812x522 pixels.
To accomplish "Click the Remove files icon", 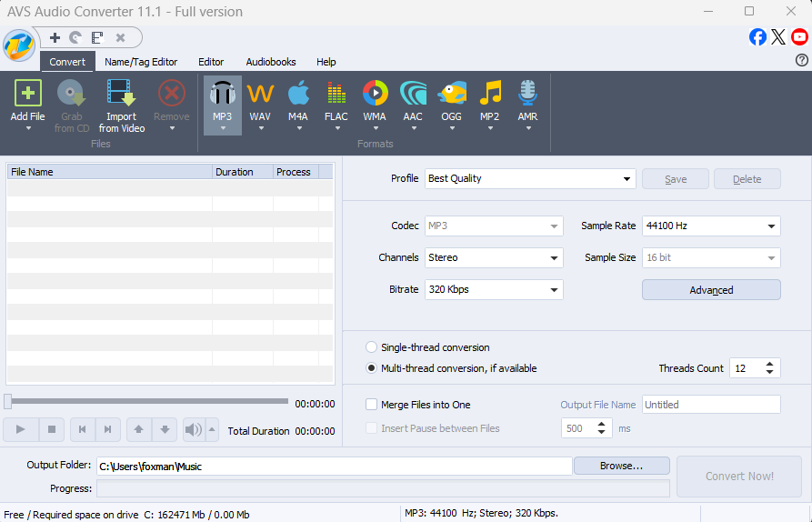I will point(172,93).
